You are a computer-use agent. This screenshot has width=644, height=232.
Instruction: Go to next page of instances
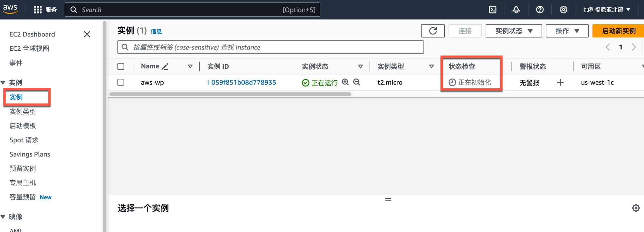coord(634,47)
